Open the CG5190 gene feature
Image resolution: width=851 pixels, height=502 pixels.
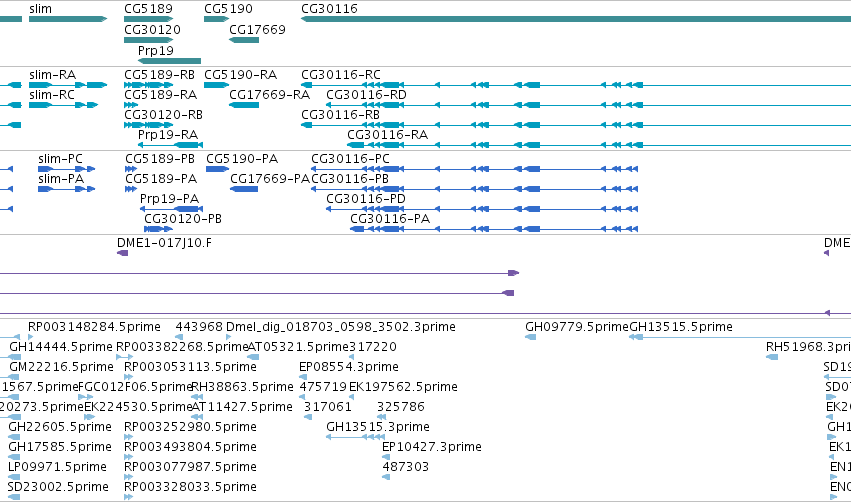tap(216, 19)
